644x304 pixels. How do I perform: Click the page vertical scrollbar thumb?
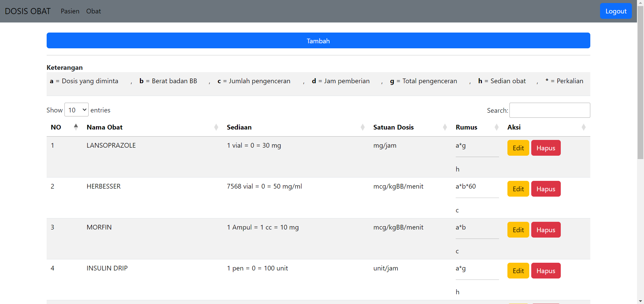pos(640,84)
